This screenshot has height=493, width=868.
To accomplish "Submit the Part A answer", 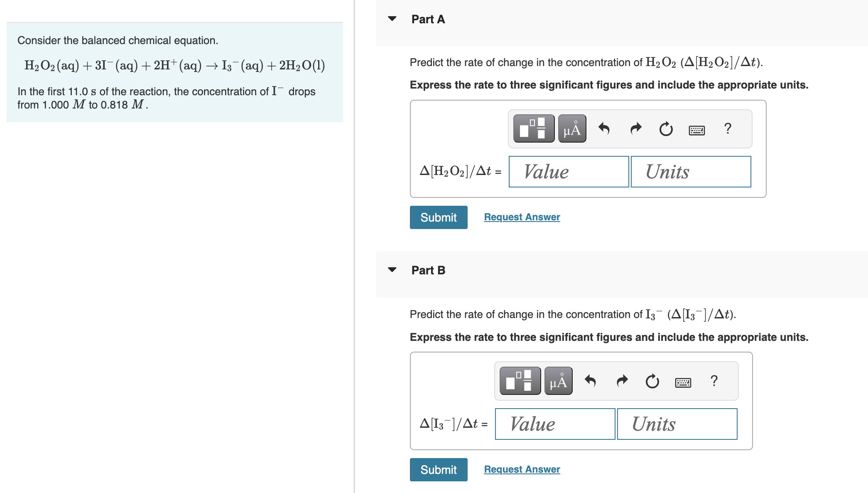I will [438, 217].
